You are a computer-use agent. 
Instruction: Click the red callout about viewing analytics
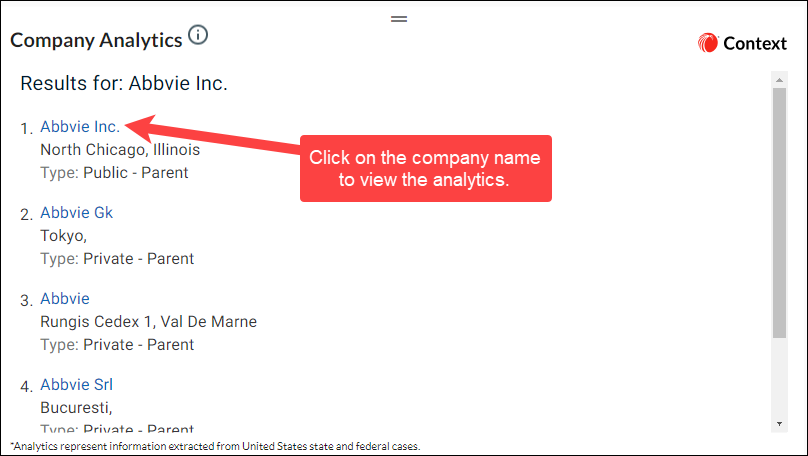pyautogui.click(x=426, y=168)
